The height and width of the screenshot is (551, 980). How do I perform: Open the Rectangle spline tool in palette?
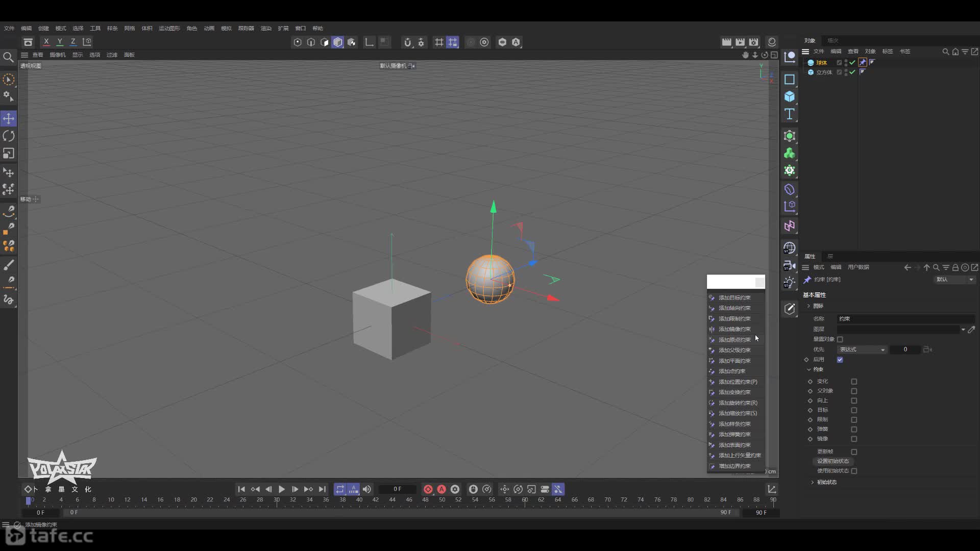click(790, 80)
